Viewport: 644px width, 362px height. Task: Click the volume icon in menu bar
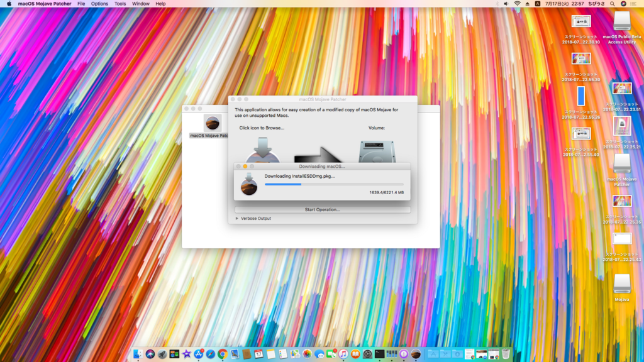coord(506,4)
